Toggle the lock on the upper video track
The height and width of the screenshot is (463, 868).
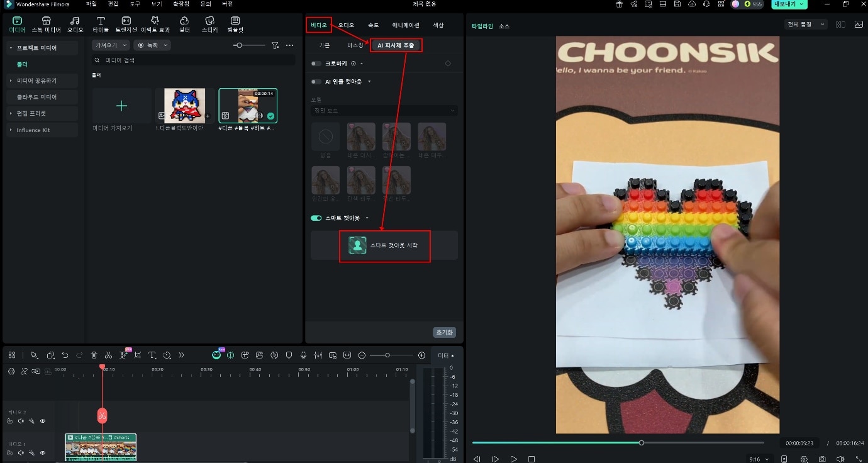pyautogui.click(x=10, y=421)
